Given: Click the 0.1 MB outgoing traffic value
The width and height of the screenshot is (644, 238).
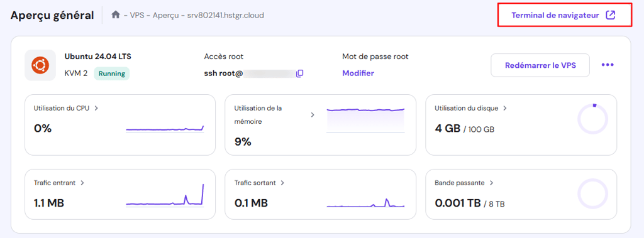Looking at the screenshot, I should pyautogui.click(x=251, y=203).
